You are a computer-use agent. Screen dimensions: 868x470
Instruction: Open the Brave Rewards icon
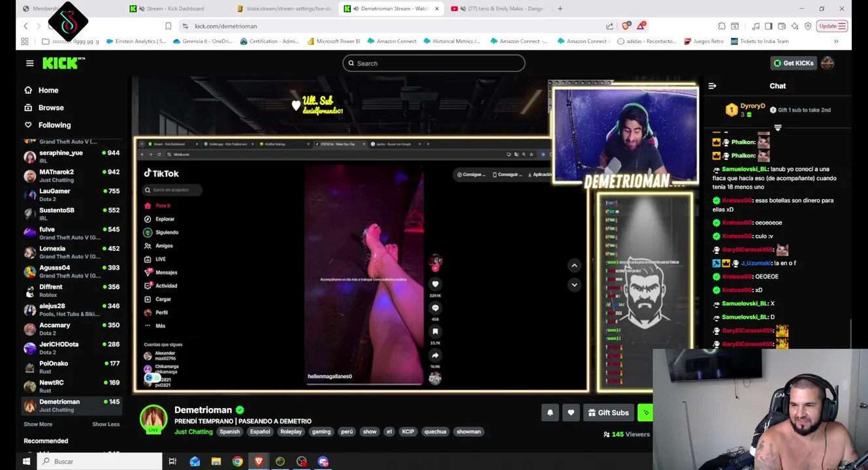point(641,26)
